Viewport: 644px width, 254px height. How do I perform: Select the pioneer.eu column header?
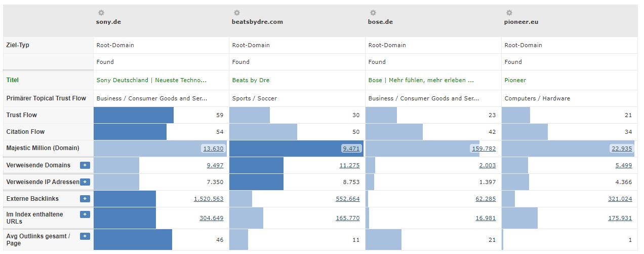tap(521, 22)
